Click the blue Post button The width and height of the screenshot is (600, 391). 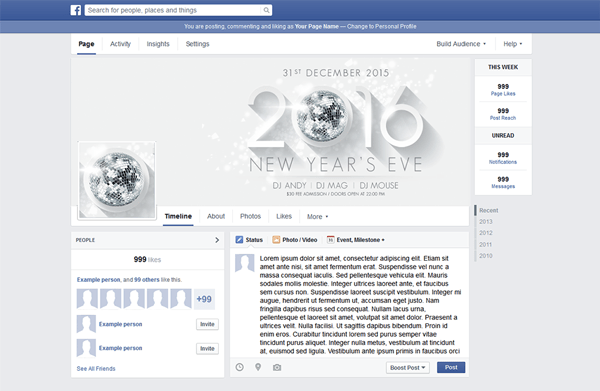coord(451,367)
